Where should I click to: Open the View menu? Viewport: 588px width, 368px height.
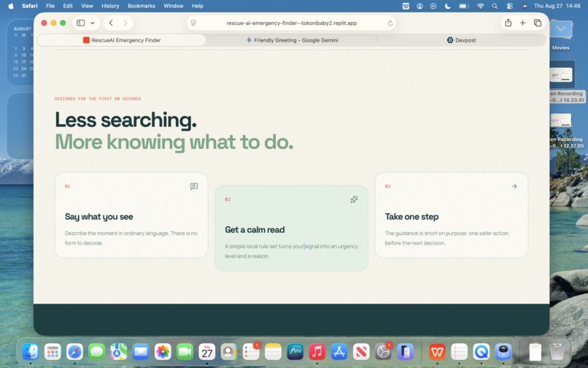tap(87, 6)
